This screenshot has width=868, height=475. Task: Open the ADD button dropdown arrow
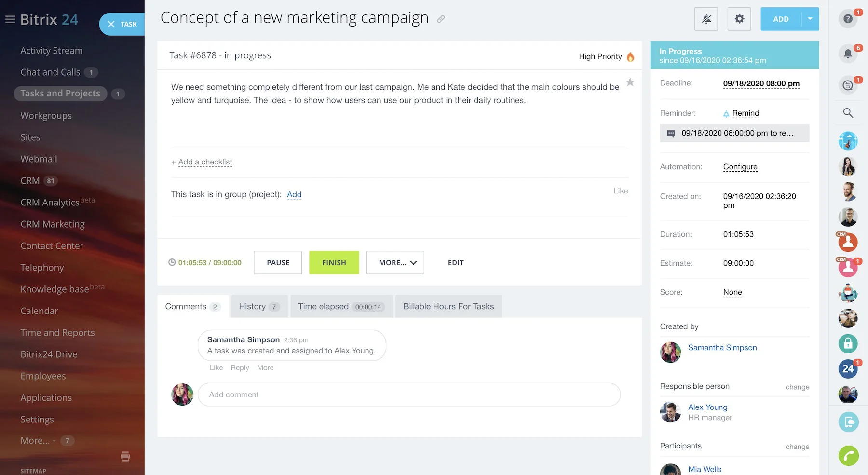click(x=810, y=19)
